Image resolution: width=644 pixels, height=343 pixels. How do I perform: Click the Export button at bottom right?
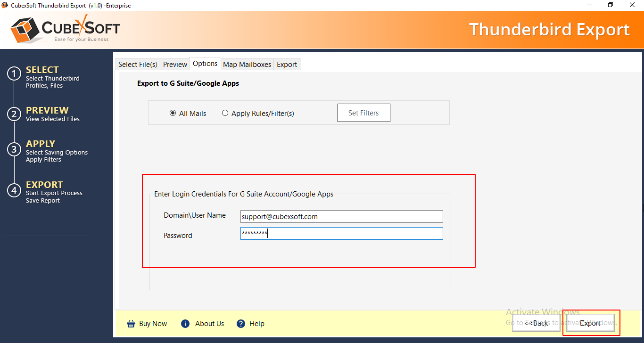[x=590, y=323]
